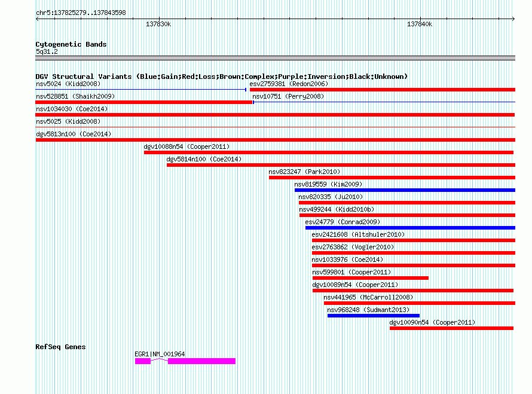Select the EGR1 large magenta exon block
Image resolution: width=532 pixels, height=394 pixels.
[201, 361]
